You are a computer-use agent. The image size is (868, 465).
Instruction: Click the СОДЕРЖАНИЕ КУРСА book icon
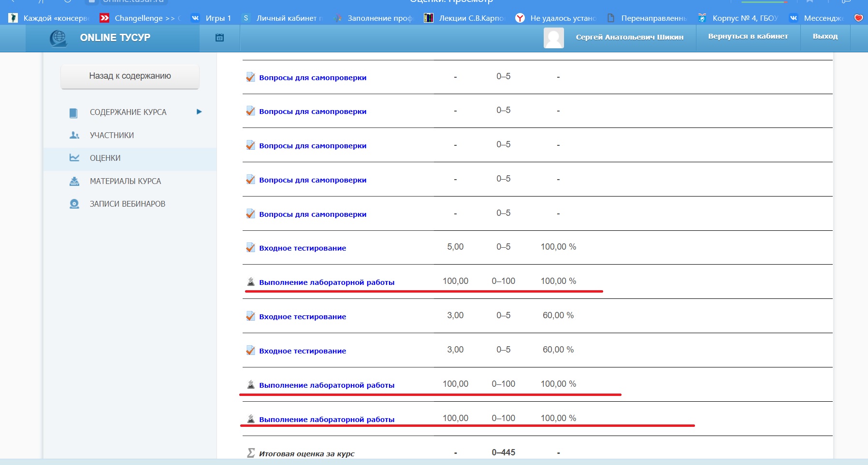click(73, 113)
